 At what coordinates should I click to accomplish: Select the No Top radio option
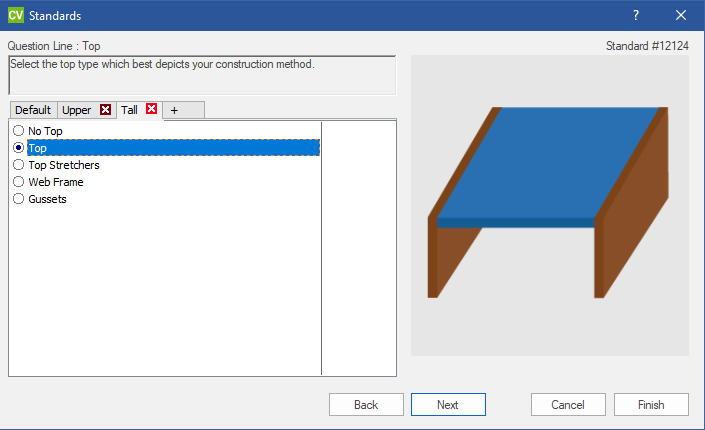(x=19, y=131)
